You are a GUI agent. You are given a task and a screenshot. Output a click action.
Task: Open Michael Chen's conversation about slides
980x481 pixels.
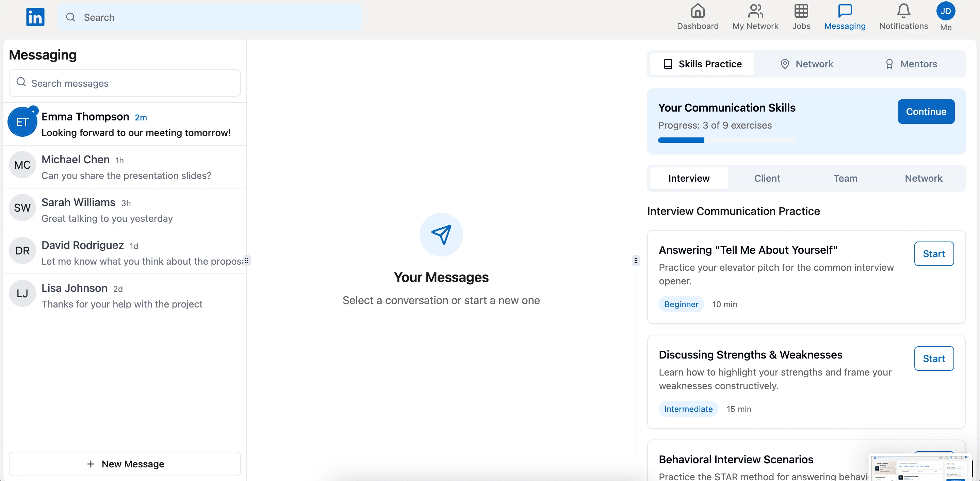(x=125, y=167)
